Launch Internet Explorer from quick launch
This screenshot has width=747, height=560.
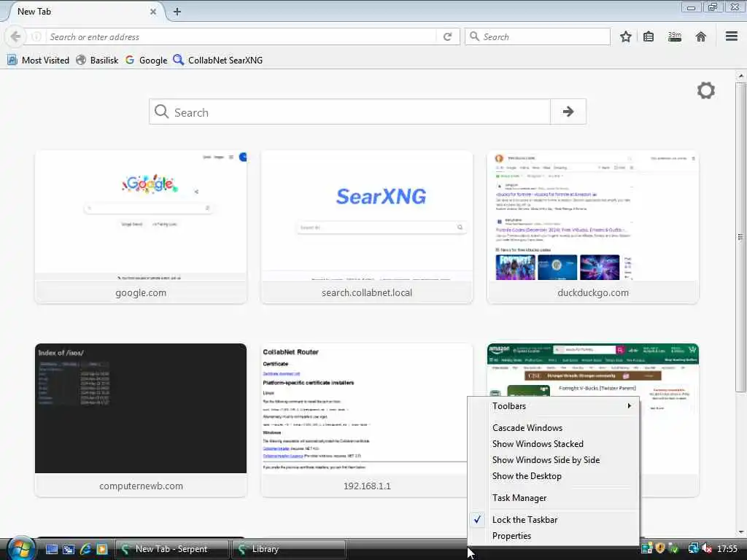pyautogui.click(x=86, y=549)
